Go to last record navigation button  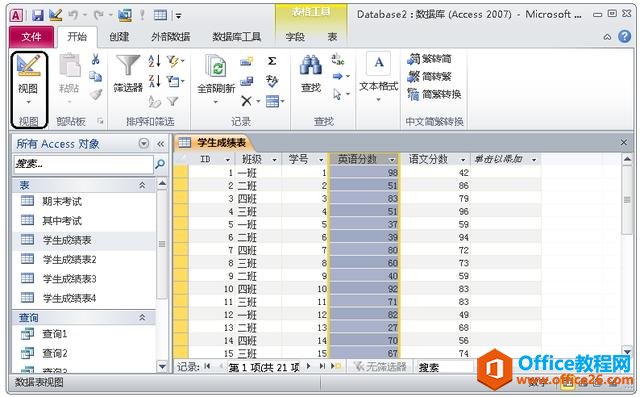[x=322, y=366]
